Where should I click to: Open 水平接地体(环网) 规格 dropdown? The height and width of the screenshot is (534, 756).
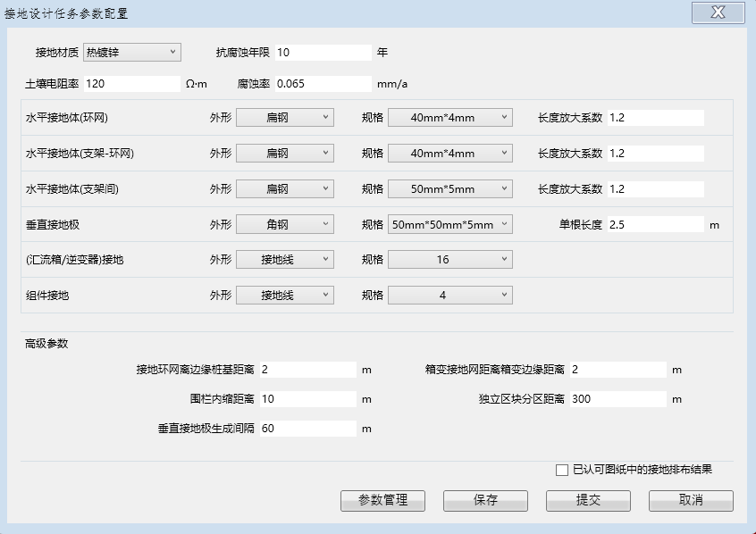[x=450, y=118]
